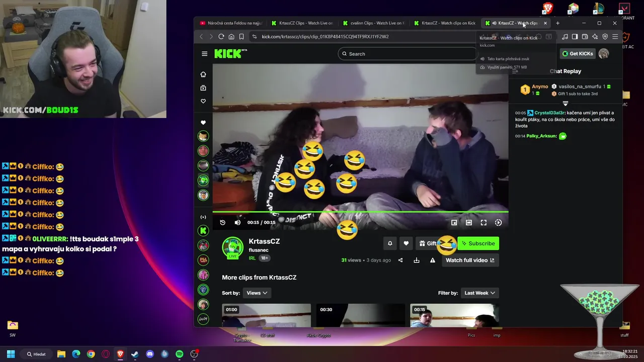Open the second 00:15 clip thumbnail
The height and width of the screenshot is (362, 644).
[x=454, y=315]
